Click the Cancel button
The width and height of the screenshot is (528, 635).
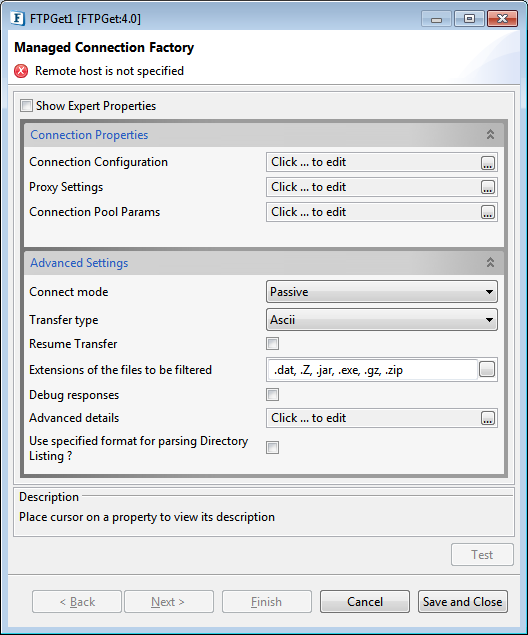coord(365,602)
